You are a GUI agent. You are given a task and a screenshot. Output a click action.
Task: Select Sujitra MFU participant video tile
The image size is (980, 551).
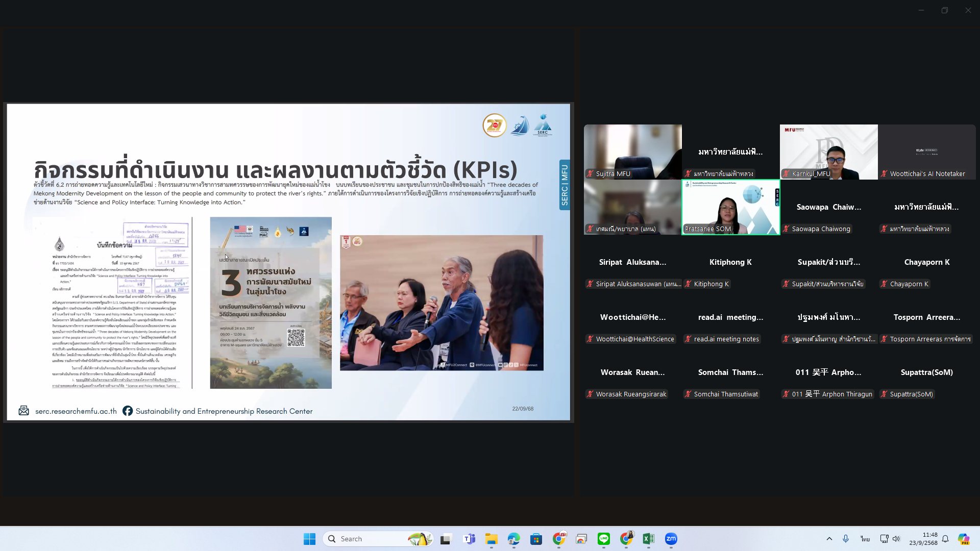[632, 152]
